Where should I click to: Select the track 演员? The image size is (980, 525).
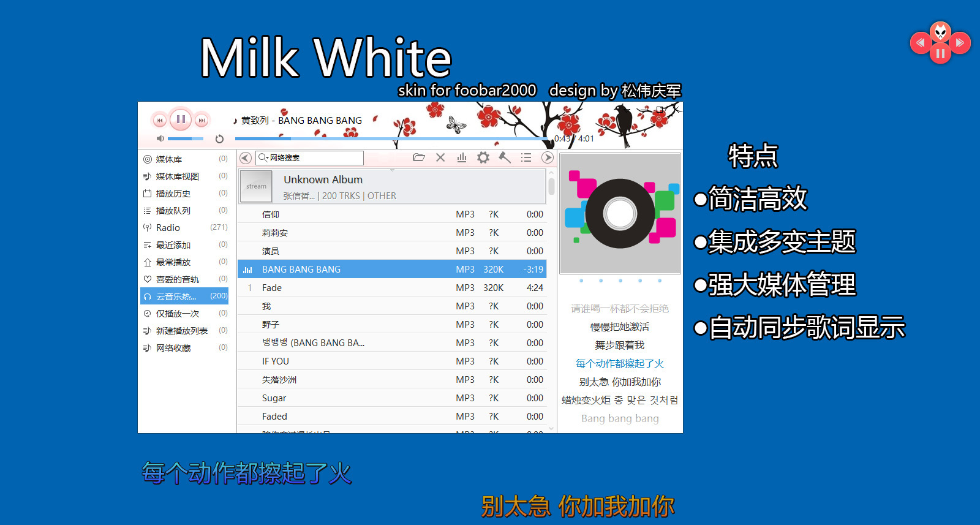coord(392,251)
